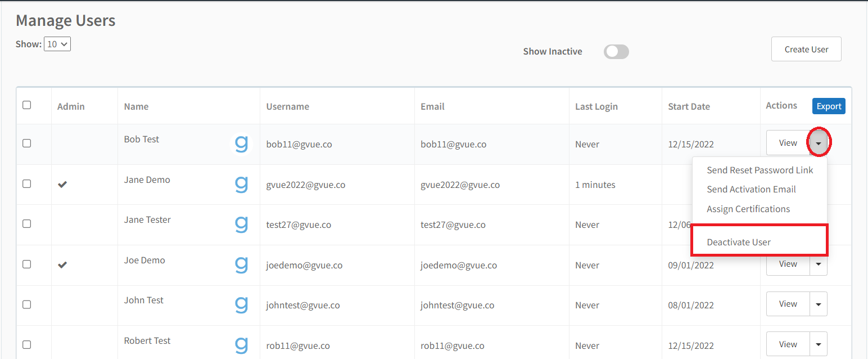
Task: Select Joe Demo's row checkbox
Action: pos(26,264)
